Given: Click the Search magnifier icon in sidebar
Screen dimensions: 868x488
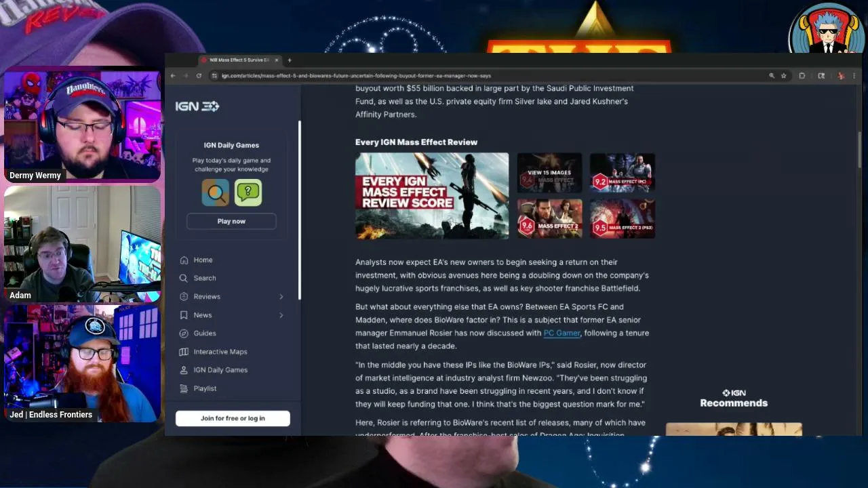Looking at the screenshot, I should coord(184,279).
